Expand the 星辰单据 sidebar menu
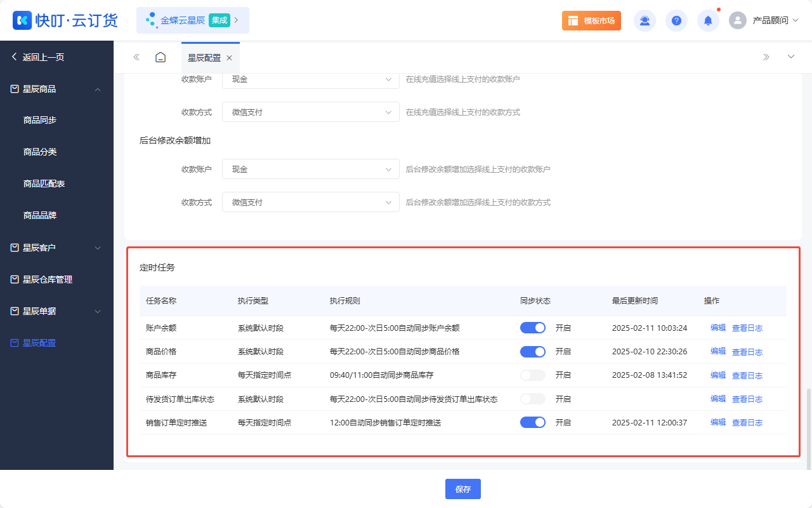812x508 pixels. pyautogui.click(x=98, y=311)
